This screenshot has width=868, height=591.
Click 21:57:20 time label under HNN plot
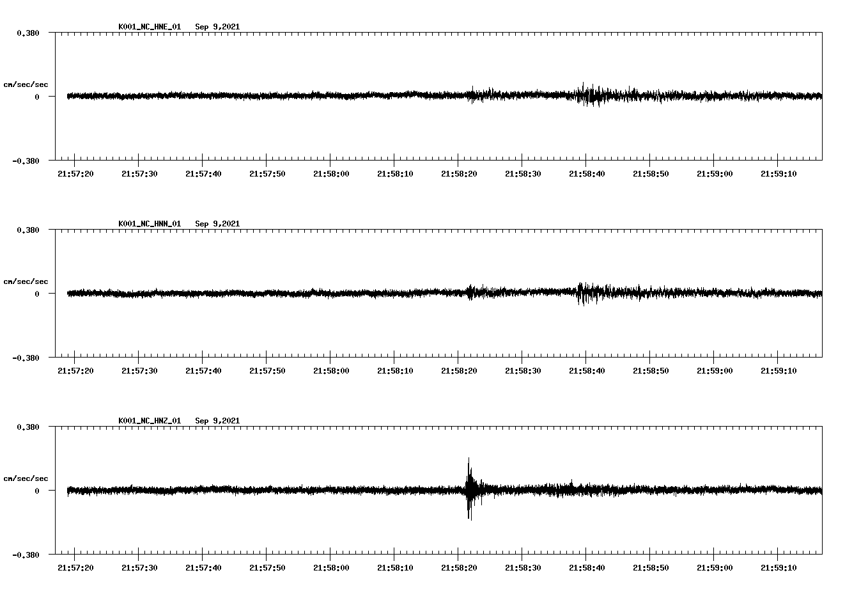pyautogui.click(x=75, y=371)
